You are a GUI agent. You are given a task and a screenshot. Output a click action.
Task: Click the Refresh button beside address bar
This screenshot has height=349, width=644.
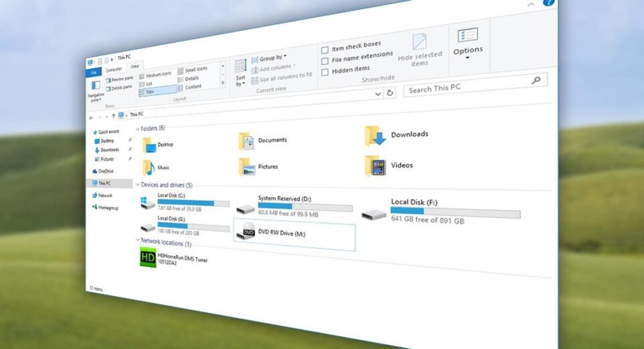[390, 93]
